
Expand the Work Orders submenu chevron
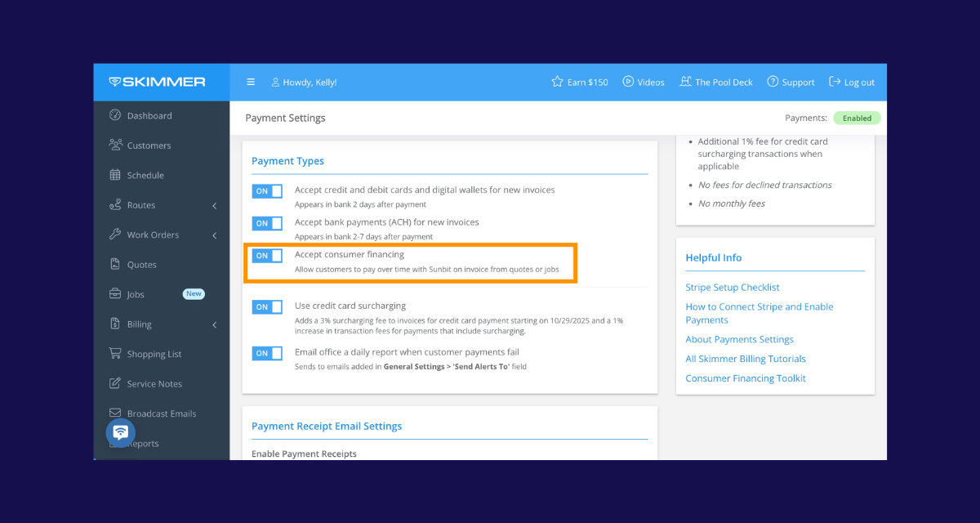pyautogui.click(x=215, y=235)
